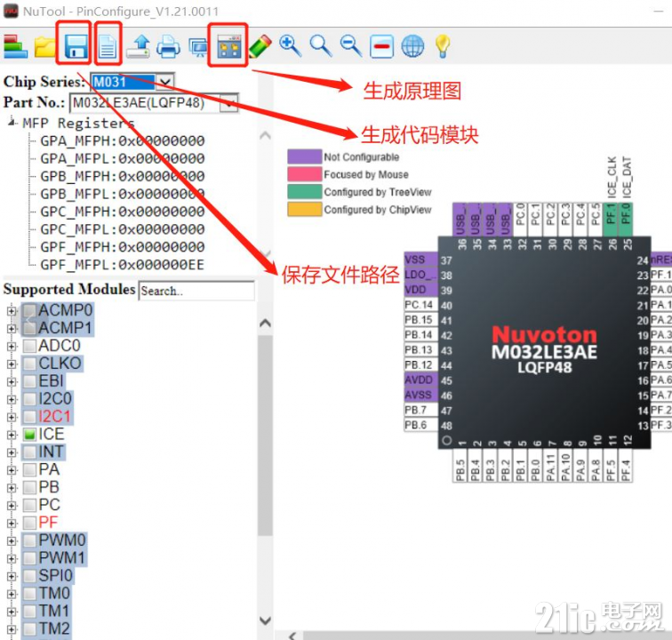This screenshot has height=640, width=672.
Task: Uncheck the ICE module checkbox
Action: 29,435
